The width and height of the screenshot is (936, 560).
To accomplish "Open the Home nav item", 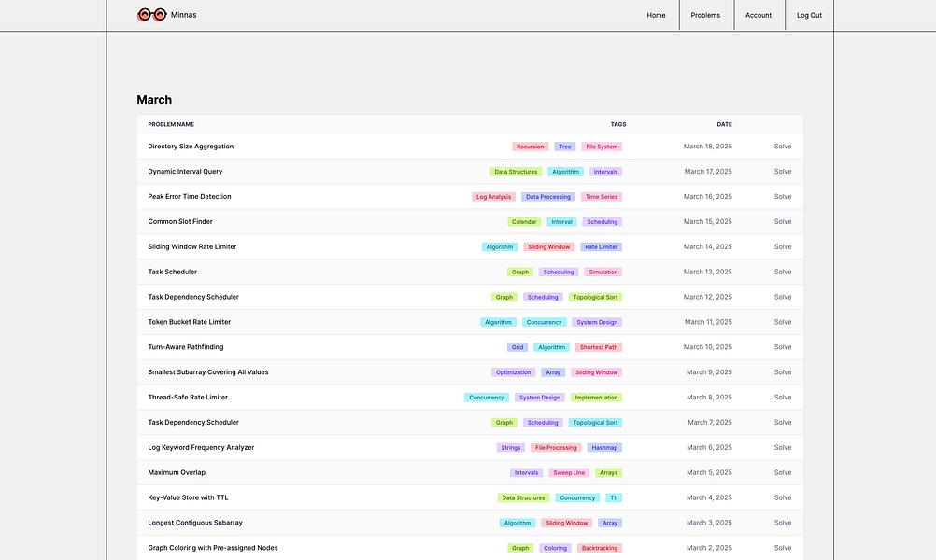I will coord(656,16).
